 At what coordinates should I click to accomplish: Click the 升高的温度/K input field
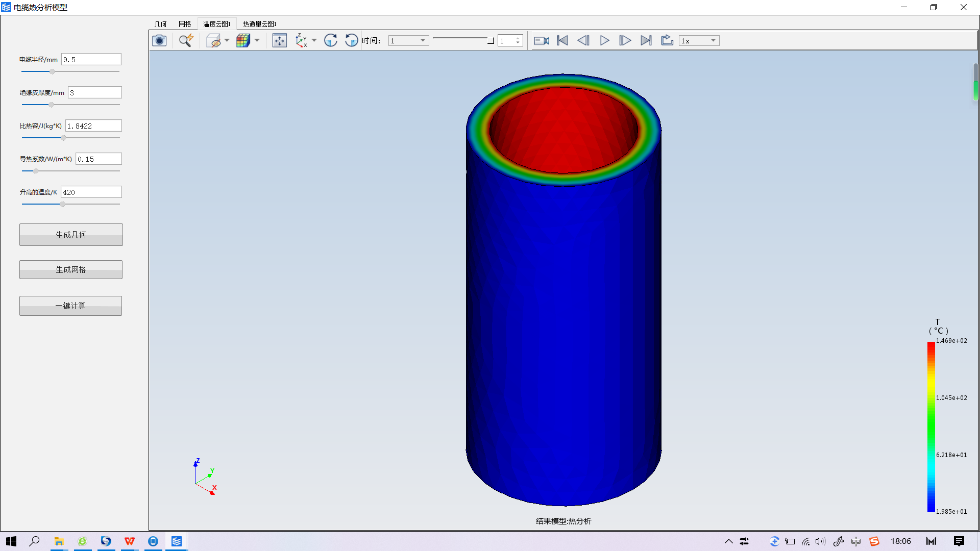tap(91, 192)
